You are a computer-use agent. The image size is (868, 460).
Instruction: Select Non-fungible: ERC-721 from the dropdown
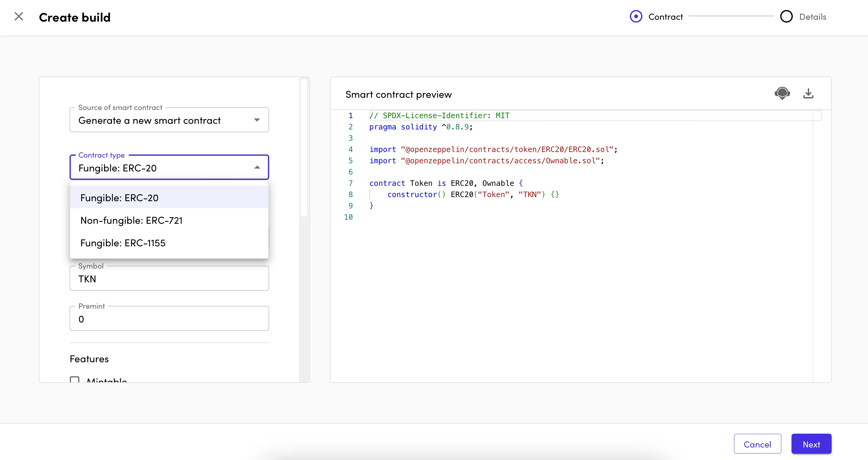[131, 220]
